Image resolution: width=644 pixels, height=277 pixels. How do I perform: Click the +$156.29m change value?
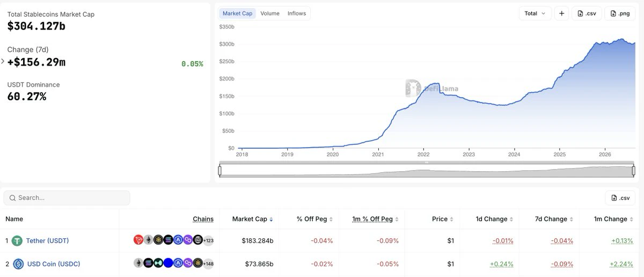click(x=36, y=62)
